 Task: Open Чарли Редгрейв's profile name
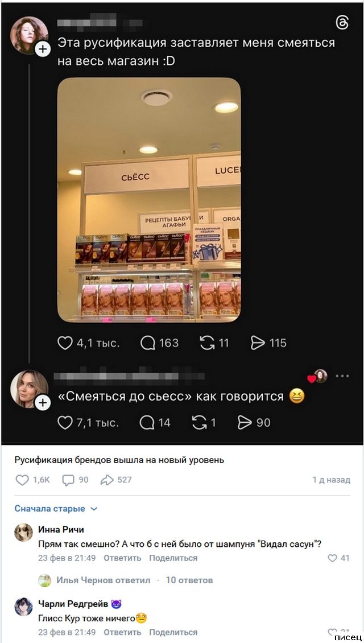tap(73, 604)
